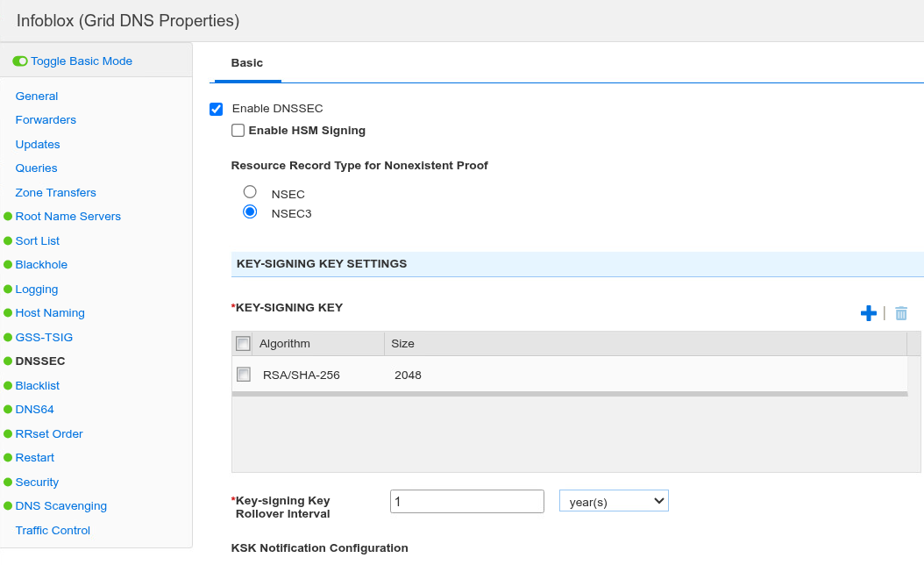The height and width of the screenshot is (565, 924).
Task: Open Forwarders section
Action: [46, 120]
